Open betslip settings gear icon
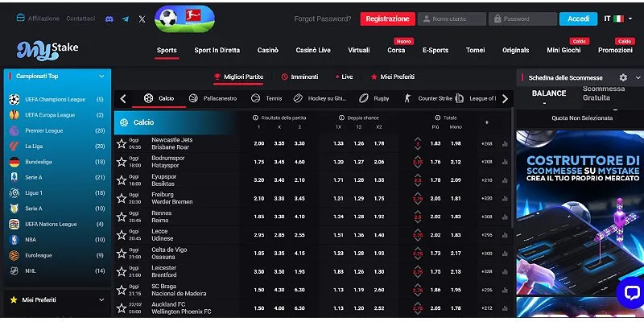 pyautogui.click(x=623, y=77)
